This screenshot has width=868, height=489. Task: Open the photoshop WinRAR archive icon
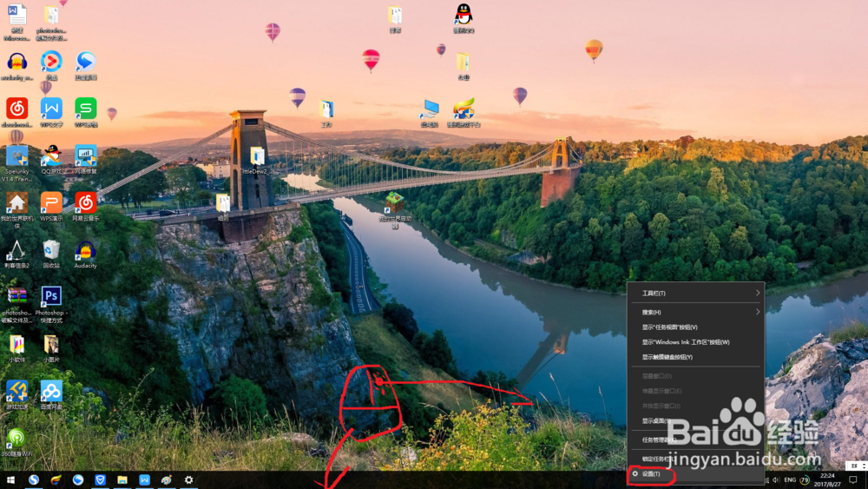coord(17,305)
